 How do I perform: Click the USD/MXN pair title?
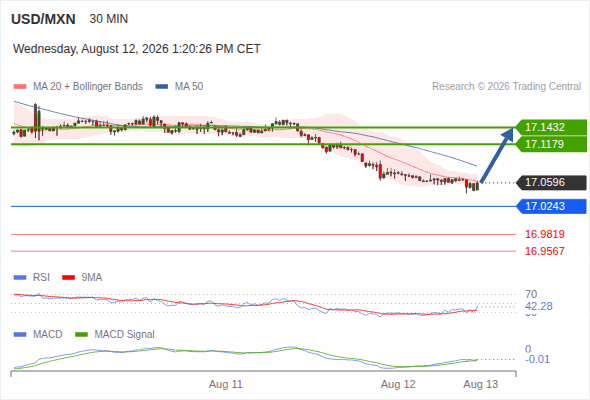coord(43,19)
